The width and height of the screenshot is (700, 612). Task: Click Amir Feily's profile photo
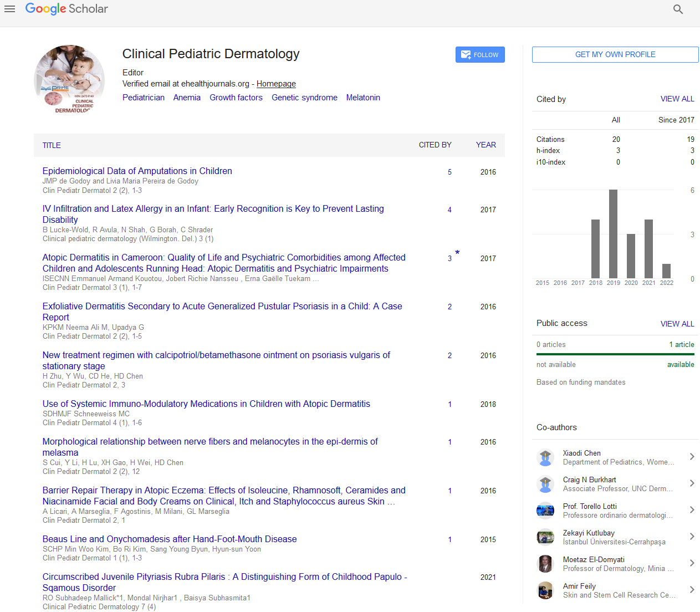[x=545, y=590]
